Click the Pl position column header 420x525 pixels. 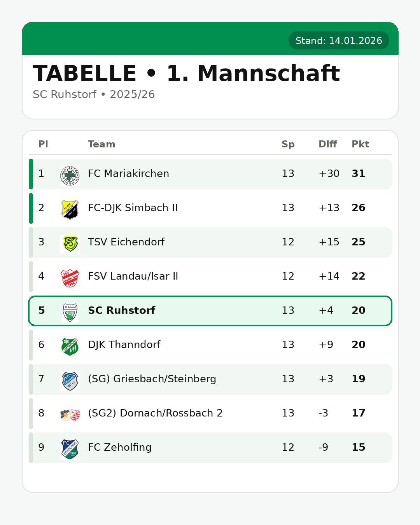click(43, 144)
